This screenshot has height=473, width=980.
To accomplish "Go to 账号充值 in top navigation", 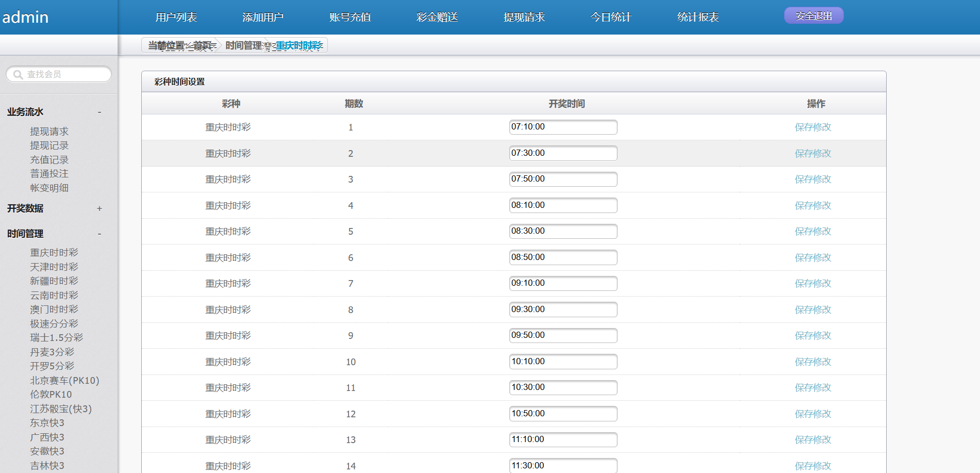I will point(350,17).
